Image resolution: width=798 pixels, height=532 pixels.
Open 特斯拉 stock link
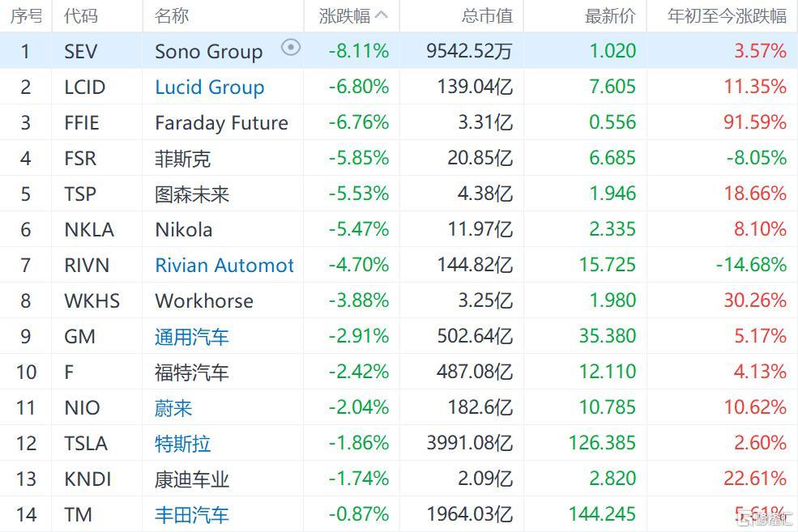pos(182,444)
